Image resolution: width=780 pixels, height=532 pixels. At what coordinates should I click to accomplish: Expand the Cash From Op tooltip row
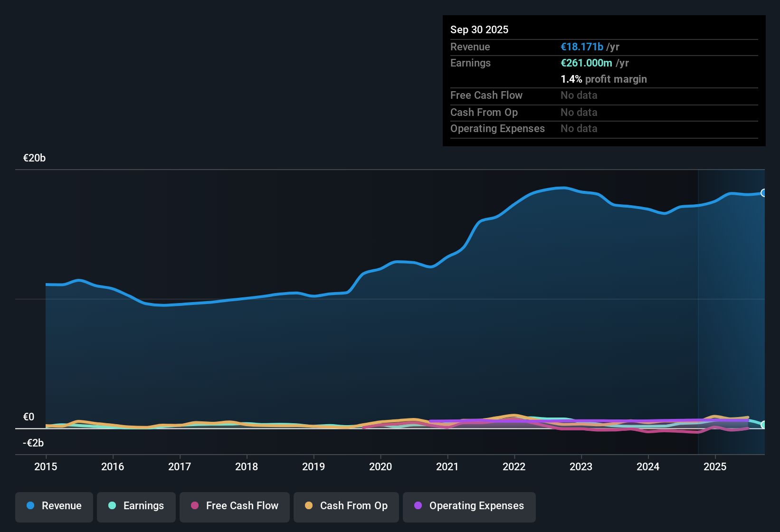(484, 113)
